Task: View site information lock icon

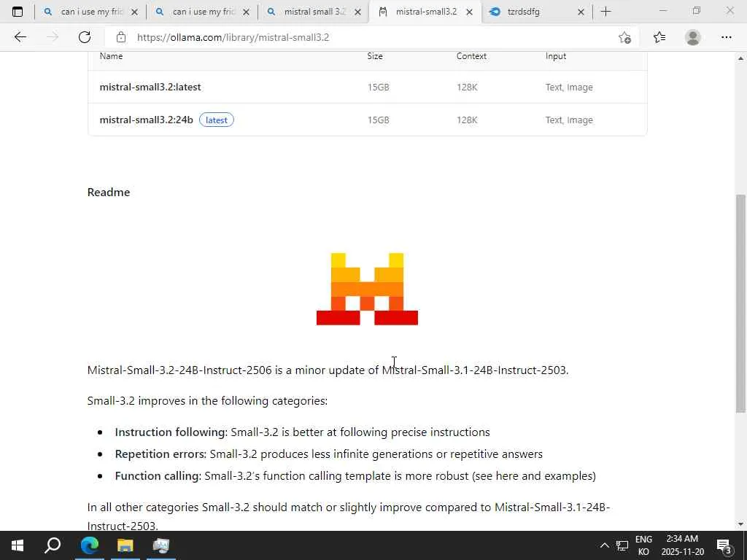Action: pyautogui.click(x=121, y=37)
